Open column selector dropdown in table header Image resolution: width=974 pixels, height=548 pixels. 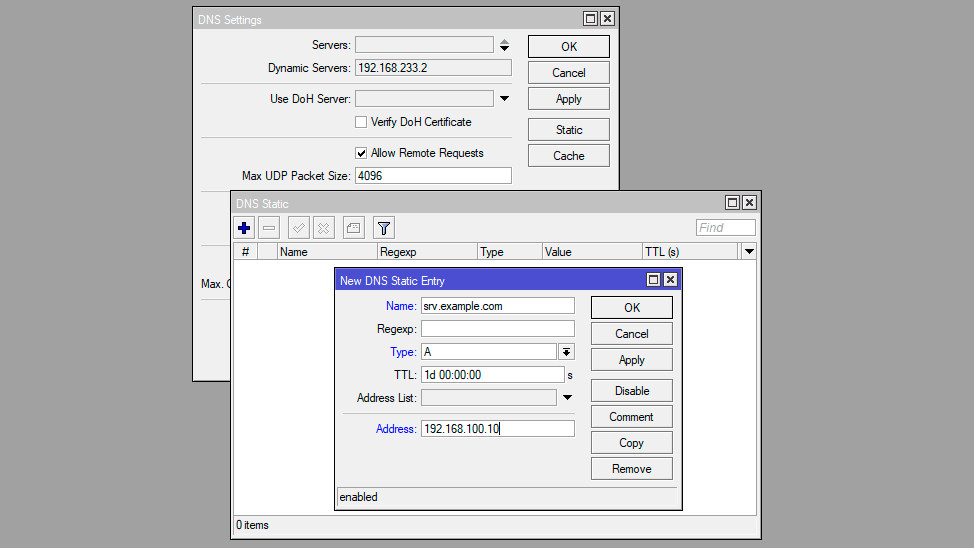[749, 252]
